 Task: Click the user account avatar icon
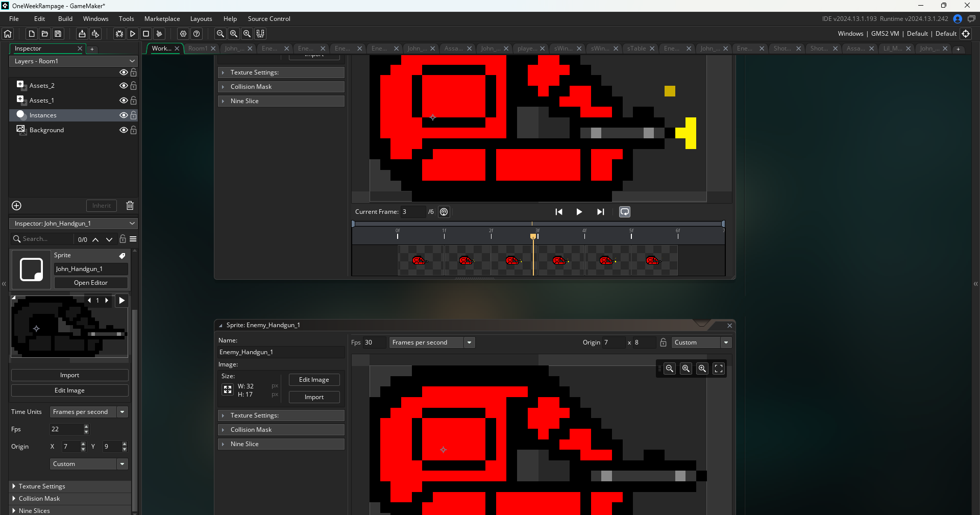tap(958, 19)
